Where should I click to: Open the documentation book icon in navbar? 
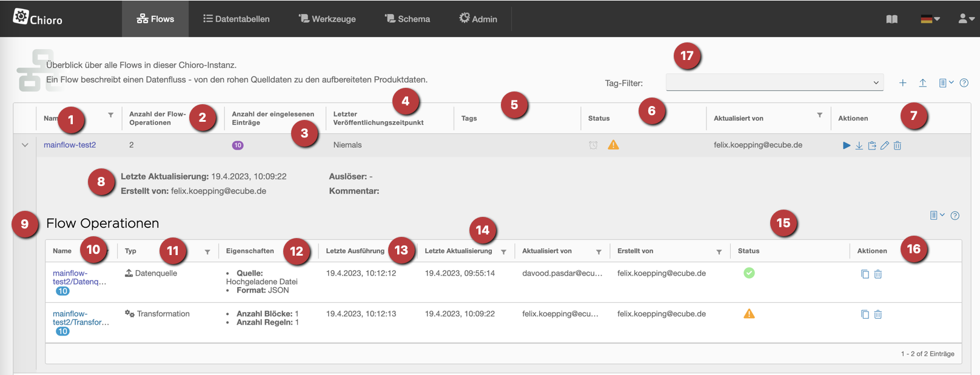click(x=891, y=19)
